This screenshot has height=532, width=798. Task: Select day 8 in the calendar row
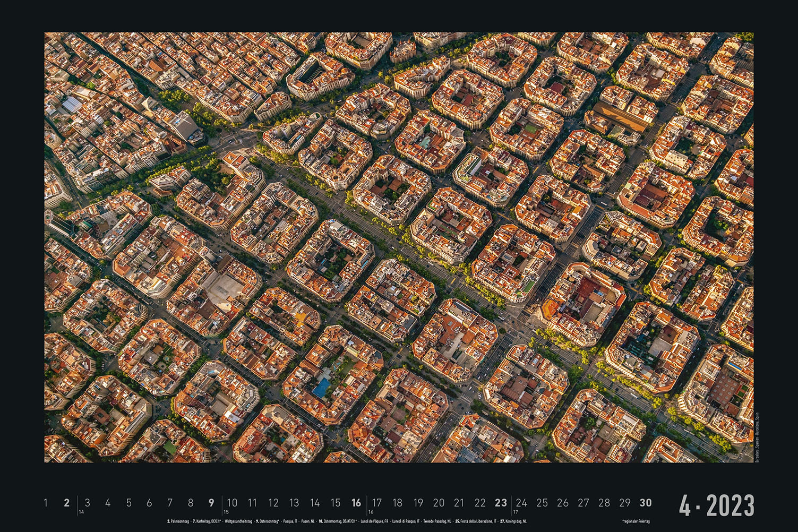[x=191, y=502]
